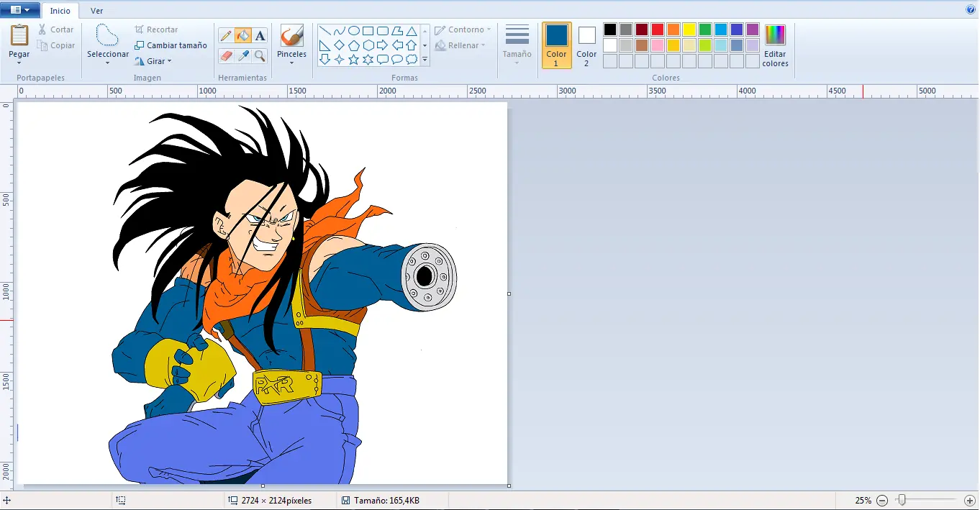
Task: Pick the orange color swatch
Action: (673, 29)
